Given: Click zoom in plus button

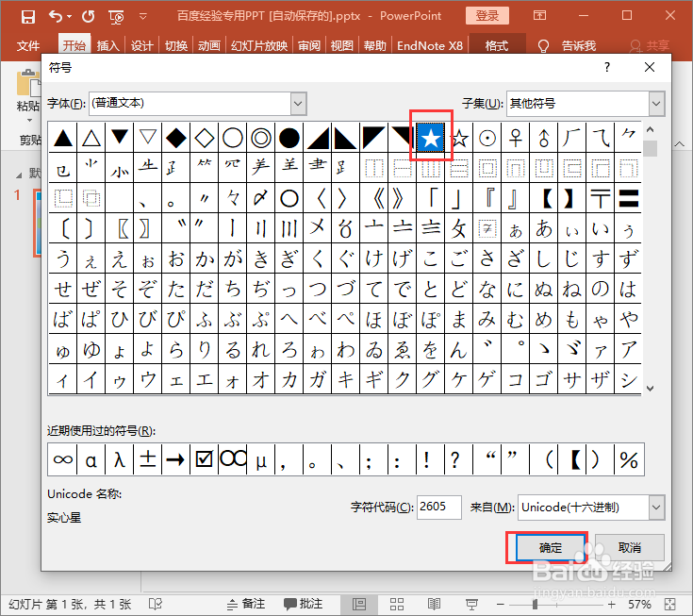Looking at the screenshot, I should tap(612, 604).
